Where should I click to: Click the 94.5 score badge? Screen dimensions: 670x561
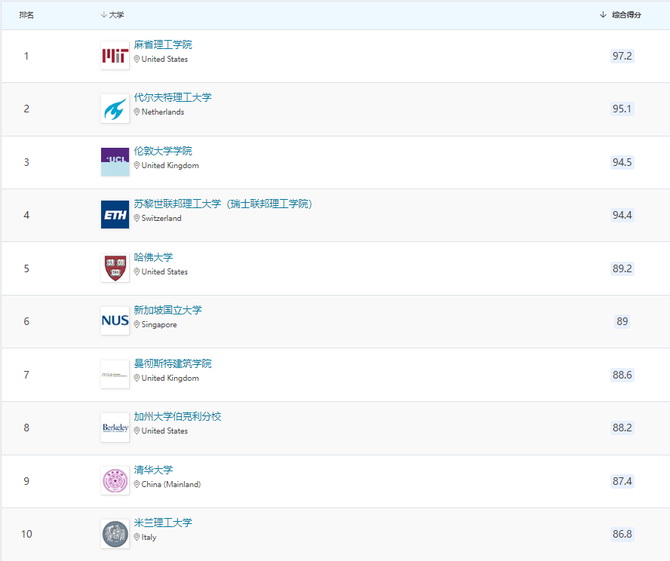tap(622, 162)
